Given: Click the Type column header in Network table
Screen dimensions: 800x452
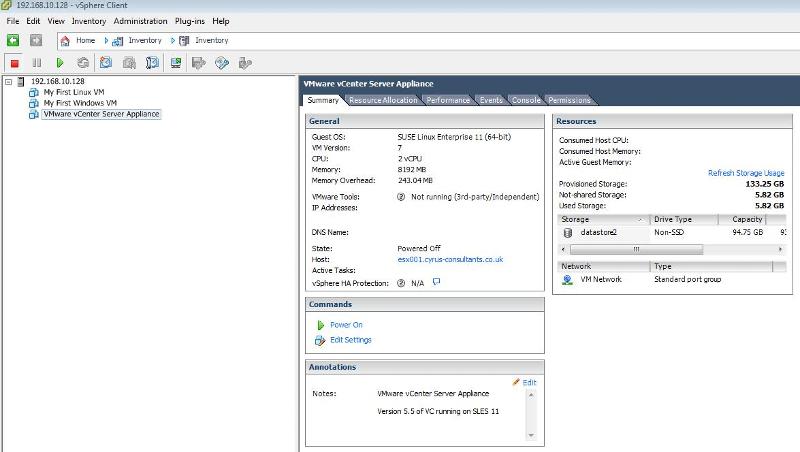Looking at the screenshot, I should [712, 266].
